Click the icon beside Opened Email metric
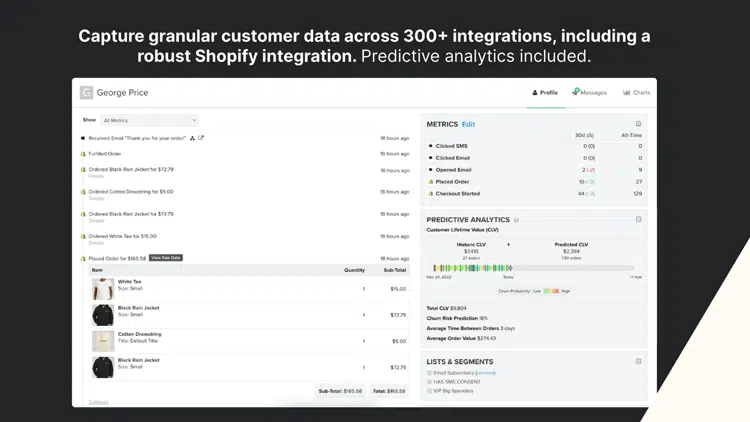750x422 pixels. point(430,170)
